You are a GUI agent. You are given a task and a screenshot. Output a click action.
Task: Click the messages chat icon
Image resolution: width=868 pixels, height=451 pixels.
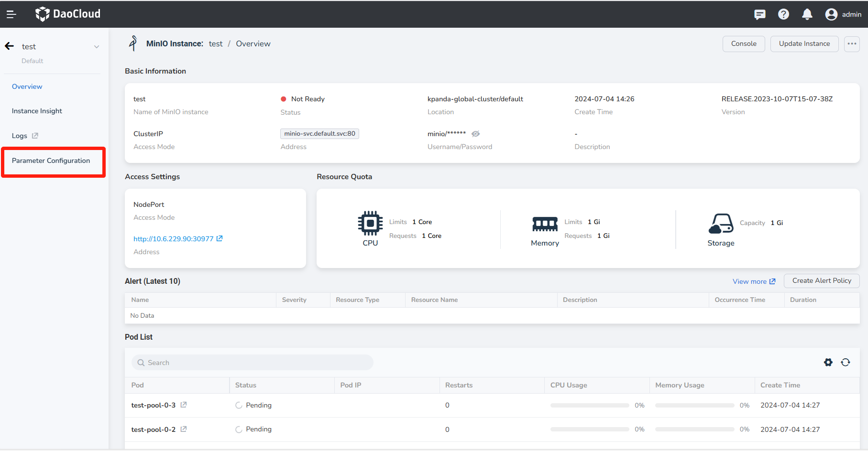pyautogui.click(x=759, y=14)
